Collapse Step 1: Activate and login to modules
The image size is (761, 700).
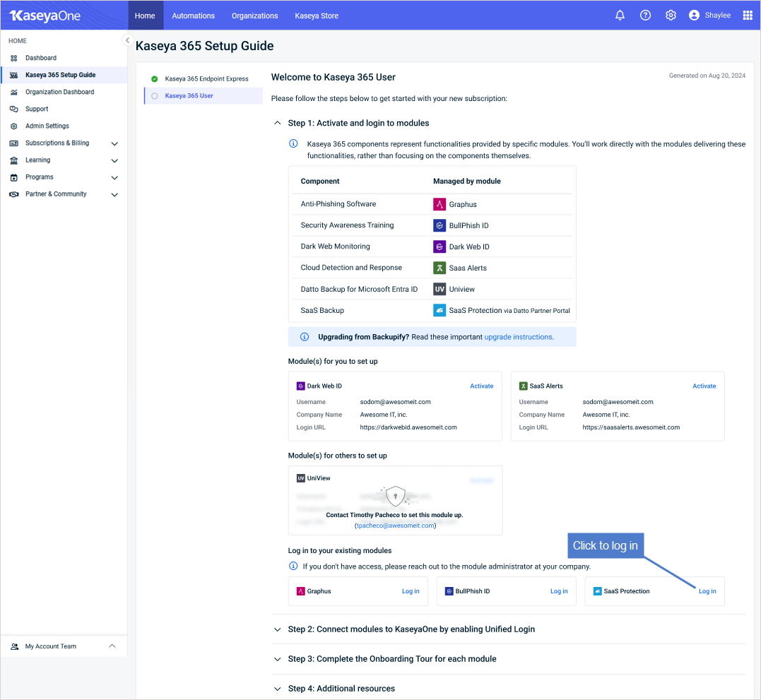tap(278, 123)
